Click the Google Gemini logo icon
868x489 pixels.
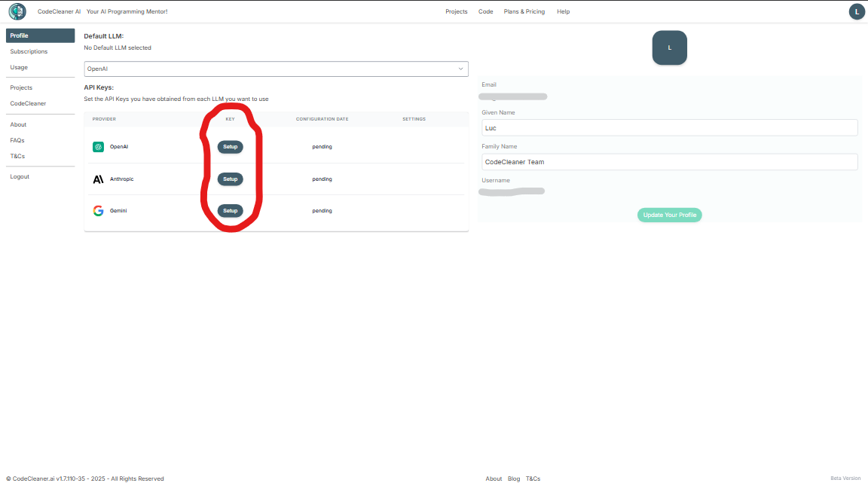[98, 211]
